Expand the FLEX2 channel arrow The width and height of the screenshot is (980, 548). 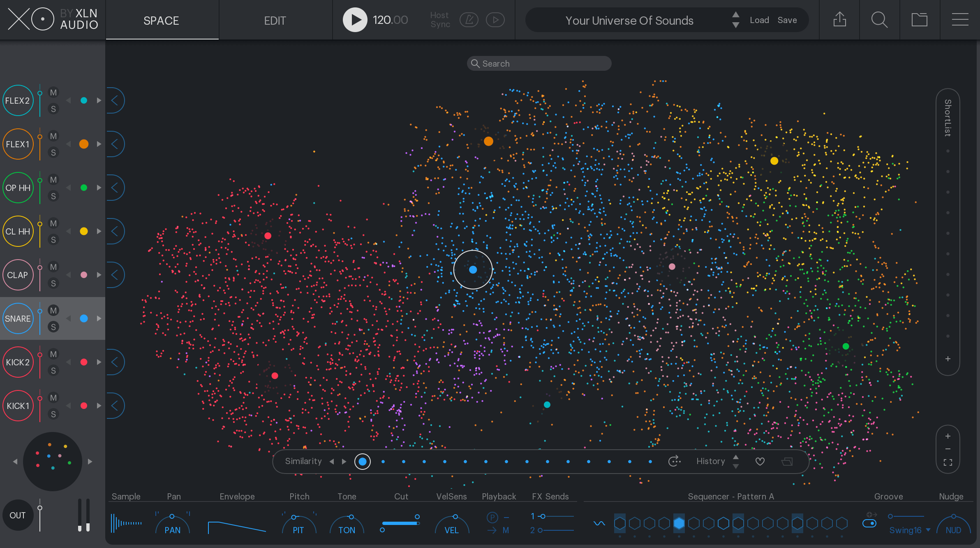115,100
